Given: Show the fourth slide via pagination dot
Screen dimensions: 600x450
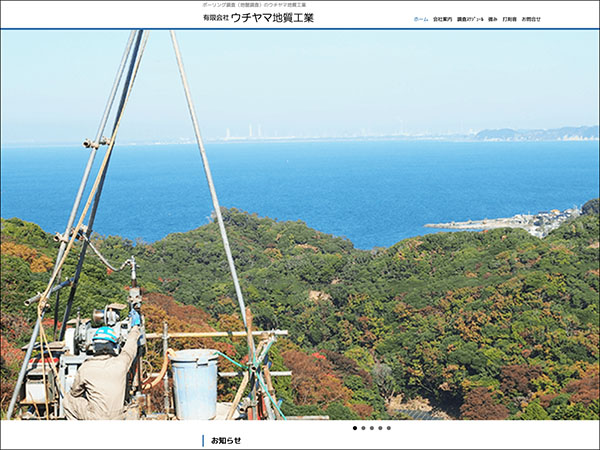Looking at the screenshot, I should tap(380, 428).
